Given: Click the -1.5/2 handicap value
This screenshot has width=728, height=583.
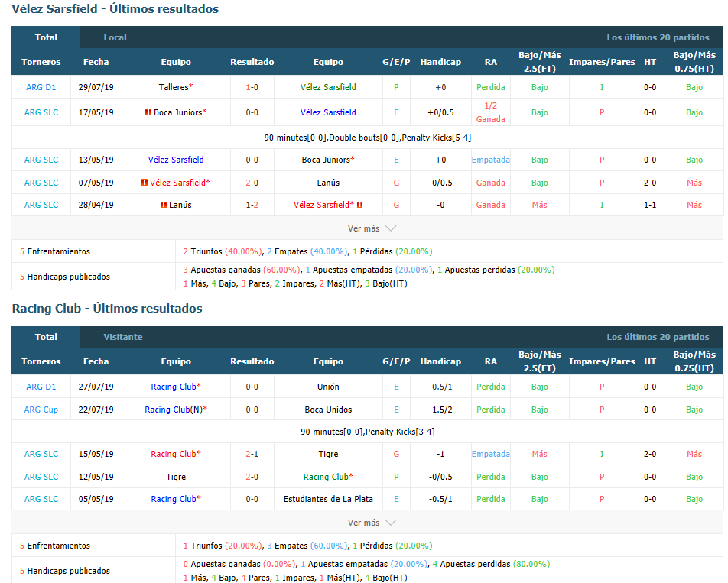Looking at the screenshot, I should (440, 410).
